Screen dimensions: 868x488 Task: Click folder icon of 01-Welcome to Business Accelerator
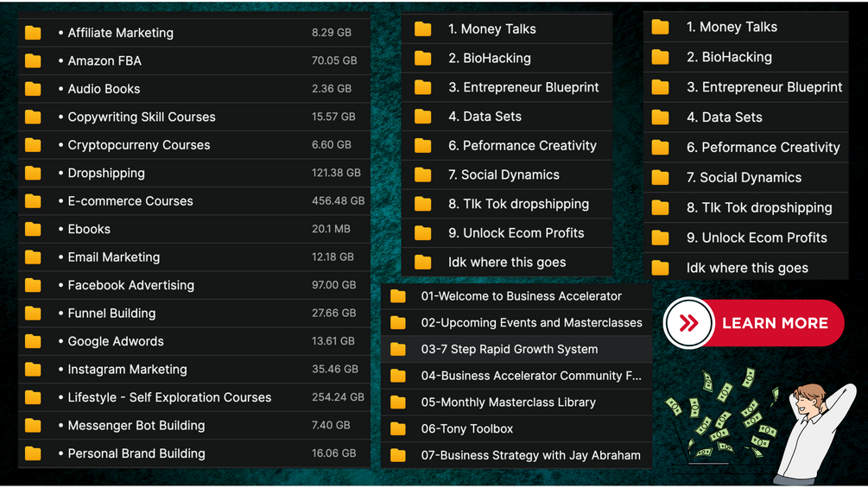[398, 296]
